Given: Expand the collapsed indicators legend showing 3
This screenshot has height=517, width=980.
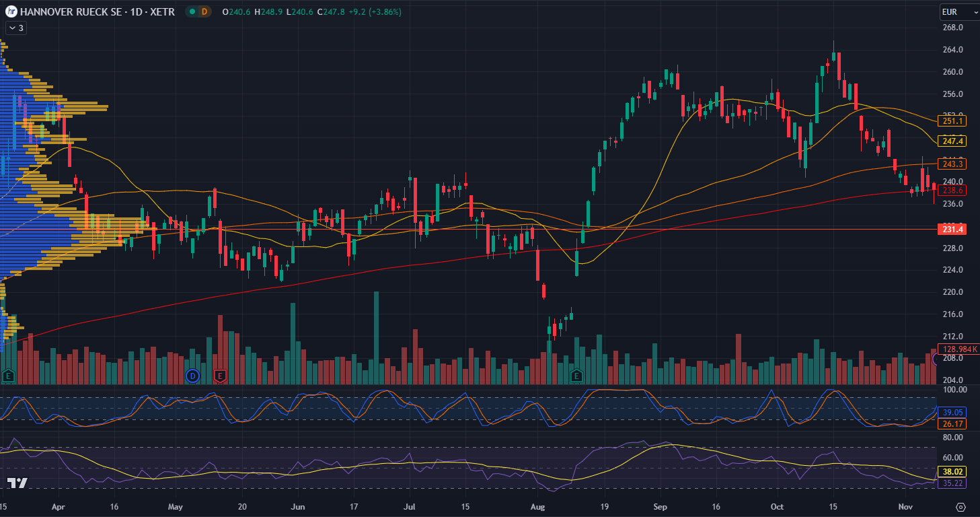Looking at the screenshot, I should click(16, 28).
